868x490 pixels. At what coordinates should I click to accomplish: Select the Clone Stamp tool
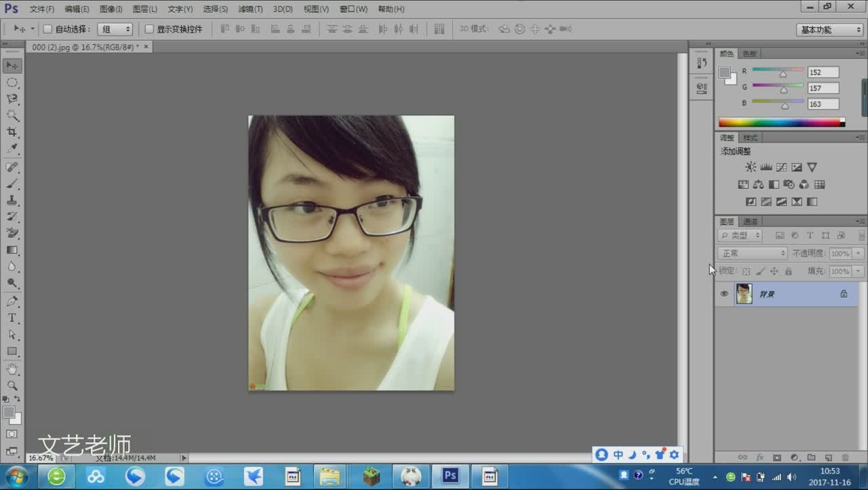pos(12,200)
